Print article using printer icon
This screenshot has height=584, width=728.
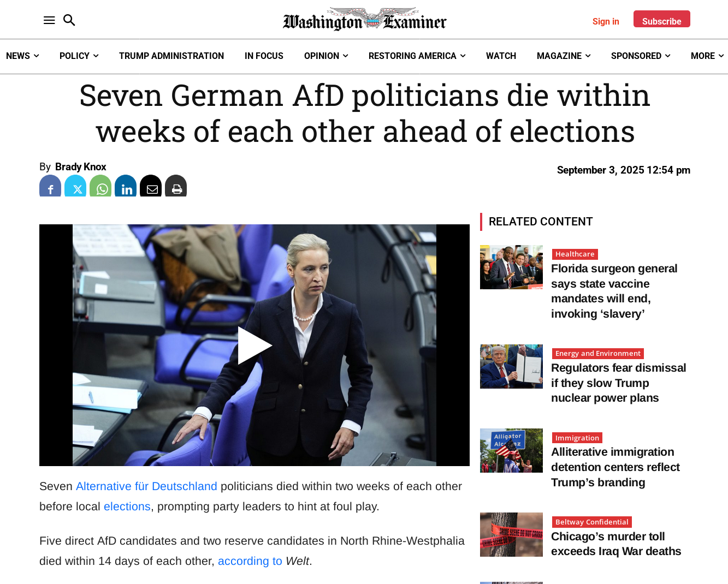click(x=176, y=186)
